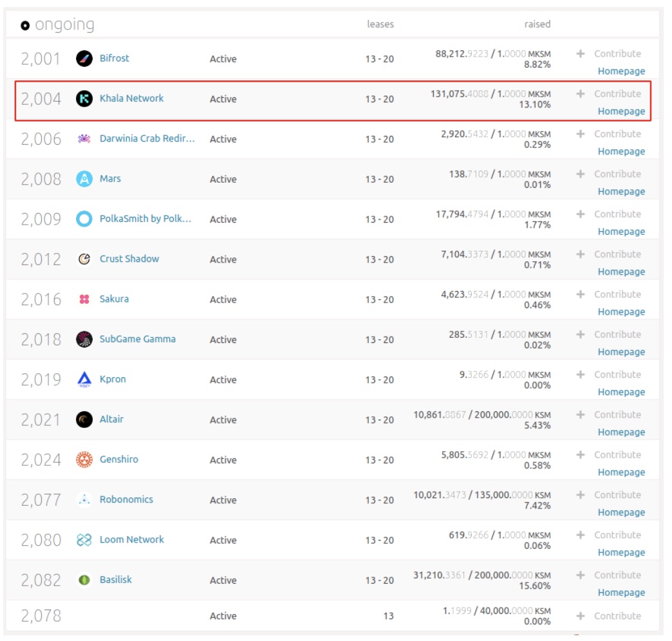The image size is (672, 641).
Task: Open Crust Shadow Homepage link
Action: 621,272
